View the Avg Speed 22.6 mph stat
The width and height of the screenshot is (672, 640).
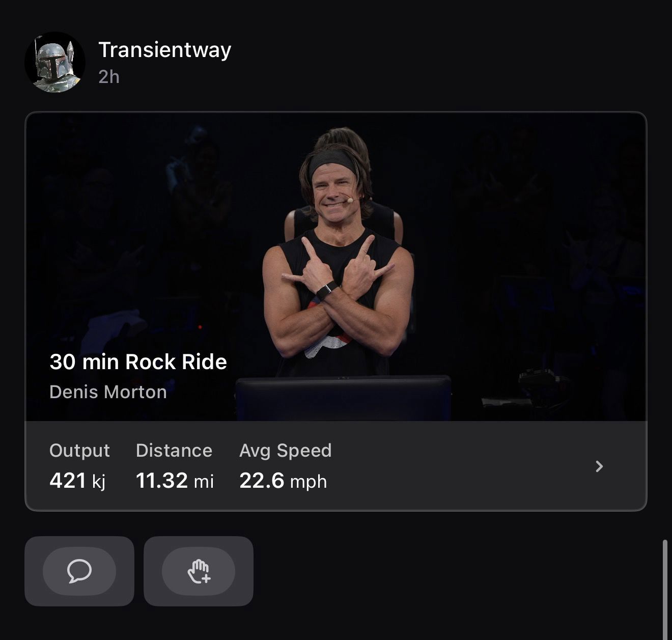[x=285, y=466]
